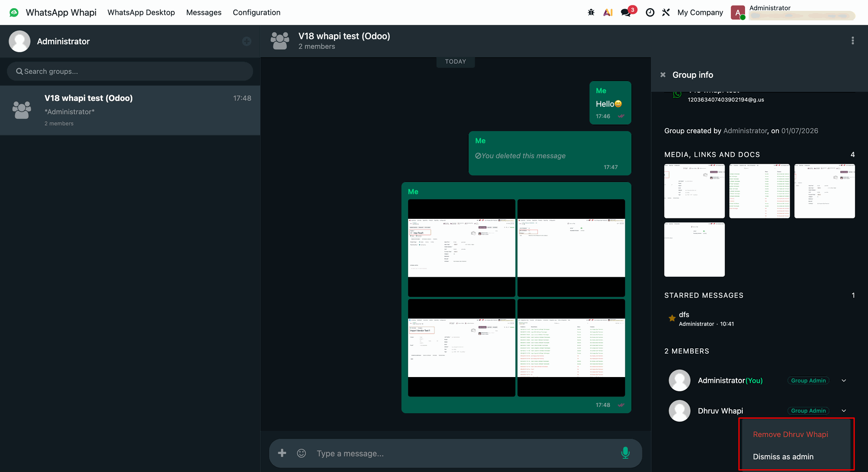Viewport: 868px width, 472px height.
Task: Toggle options chevron for Dhruv Whapi
Action: (844, 411)
